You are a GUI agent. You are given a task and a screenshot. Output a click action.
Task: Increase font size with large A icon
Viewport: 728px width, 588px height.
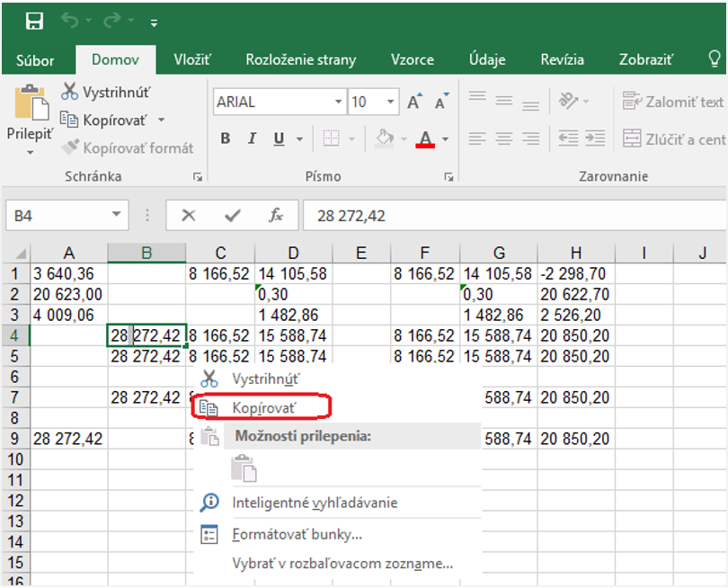point(413,102)
